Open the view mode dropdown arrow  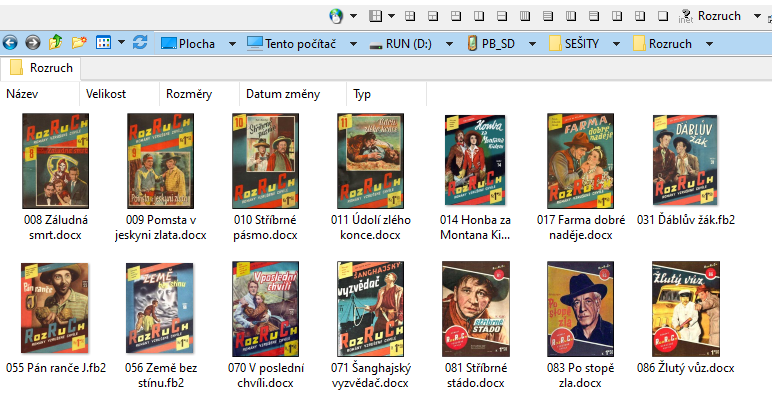point(121,43)
